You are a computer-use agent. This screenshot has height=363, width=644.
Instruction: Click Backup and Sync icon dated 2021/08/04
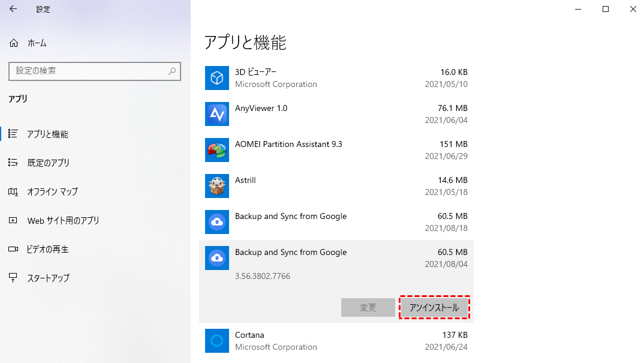217,258
